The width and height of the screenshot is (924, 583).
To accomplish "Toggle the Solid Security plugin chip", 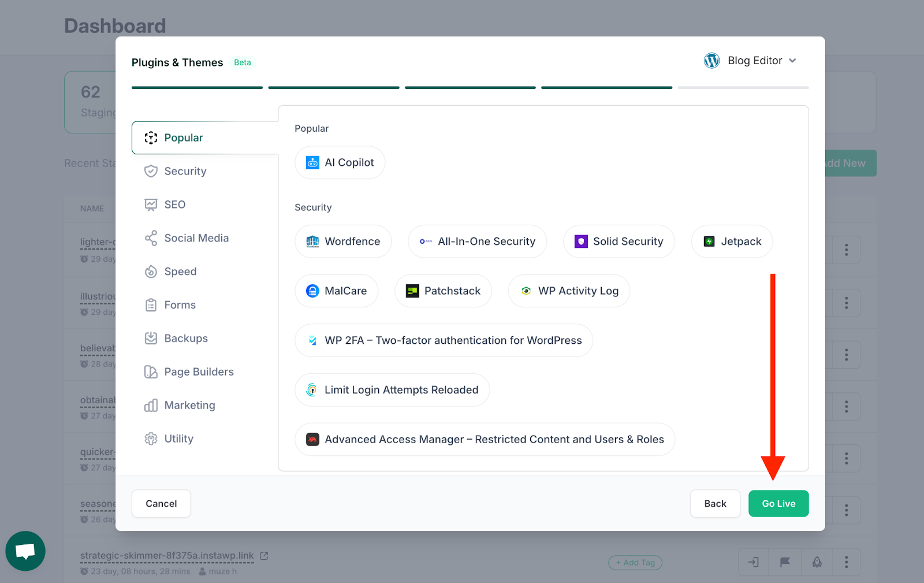I will 619,242.
